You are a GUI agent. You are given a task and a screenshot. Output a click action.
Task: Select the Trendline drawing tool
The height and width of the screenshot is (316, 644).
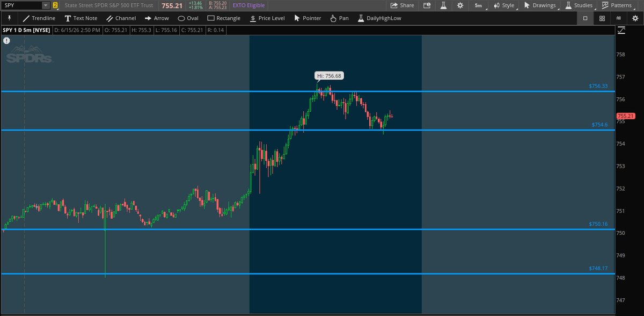pos(39,18)
